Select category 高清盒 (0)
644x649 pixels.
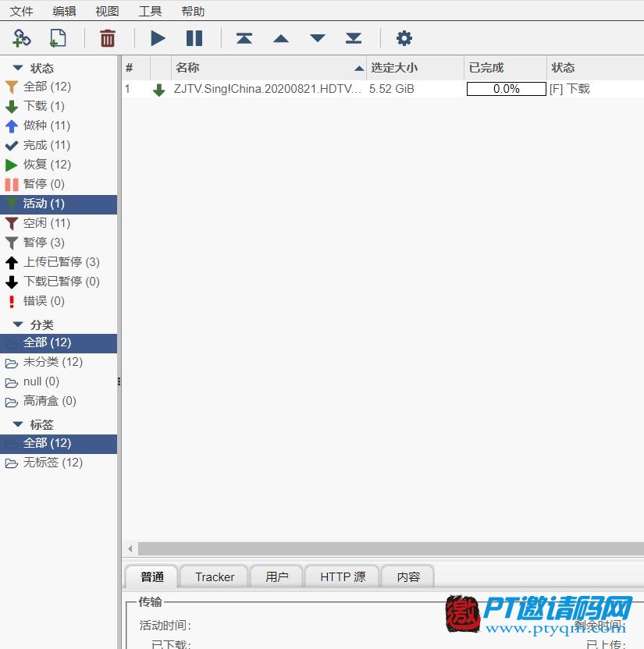pyautogui.click(x=59, y=401)
